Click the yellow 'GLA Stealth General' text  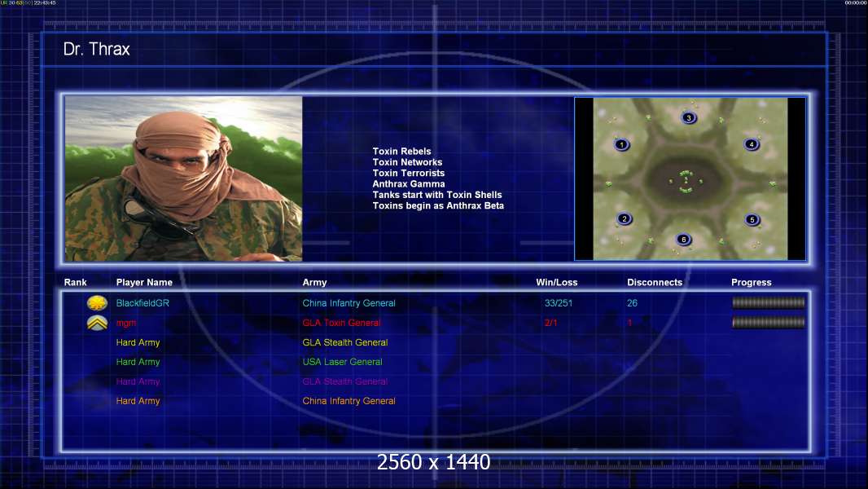tap(345, 342)
